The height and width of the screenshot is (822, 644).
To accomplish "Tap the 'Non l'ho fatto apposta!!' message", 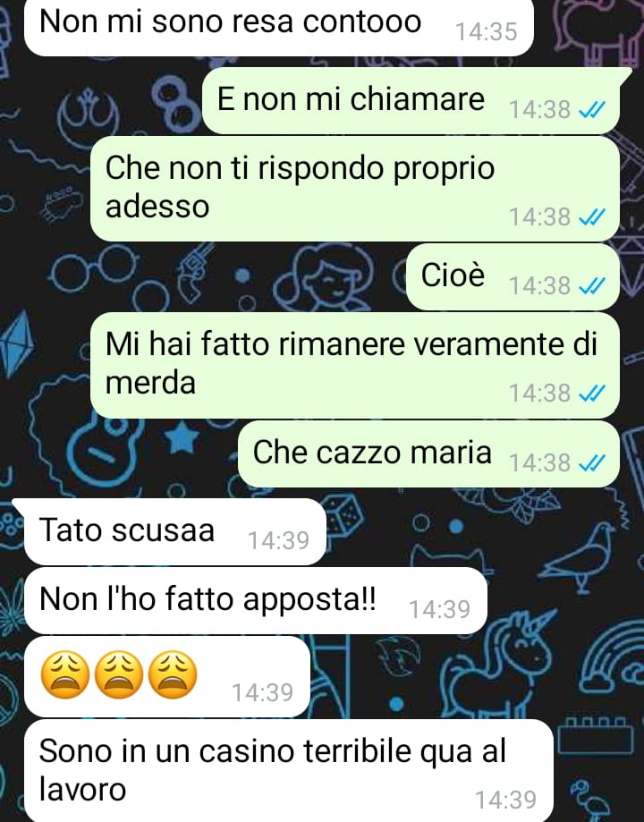I will click(256, 601).
